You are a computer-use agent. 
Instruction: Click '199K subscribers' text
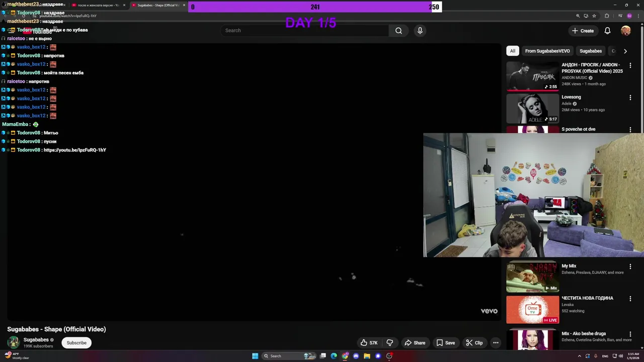[x=38, y=346]
